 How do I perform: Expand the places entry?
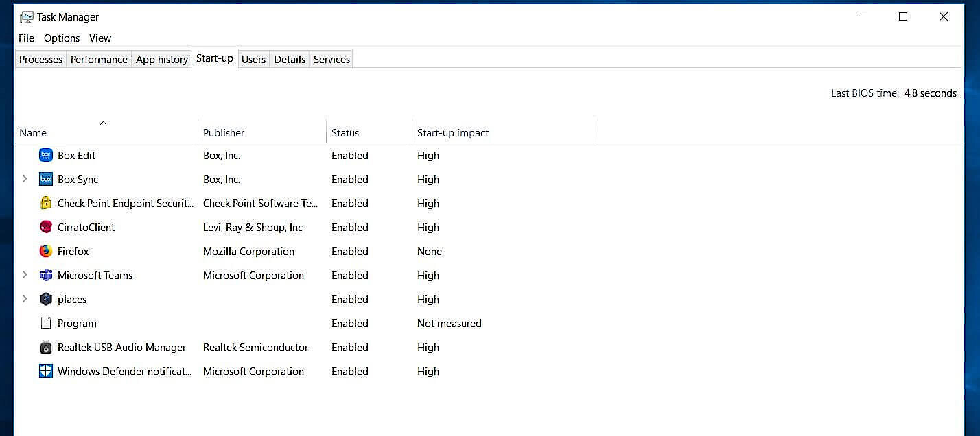(25, 299)
